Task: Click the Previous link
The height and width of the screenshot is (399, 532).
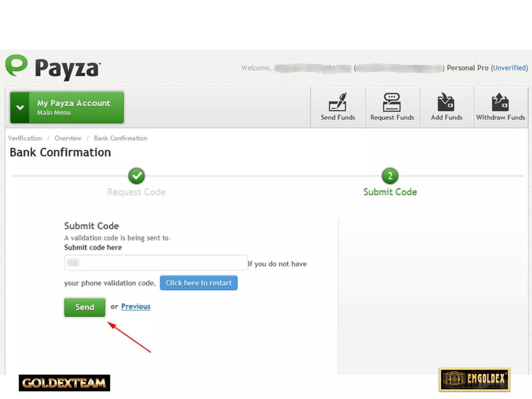Action: (136, 307)
